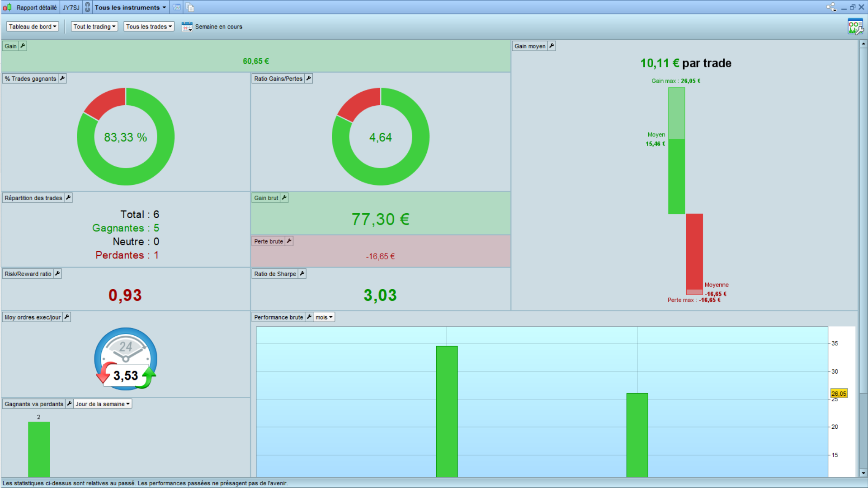Image resolution: width=868 pixels, height=488 pixels.
Task: Click the Gain moyen wrench icon
Action: point(552,46)
